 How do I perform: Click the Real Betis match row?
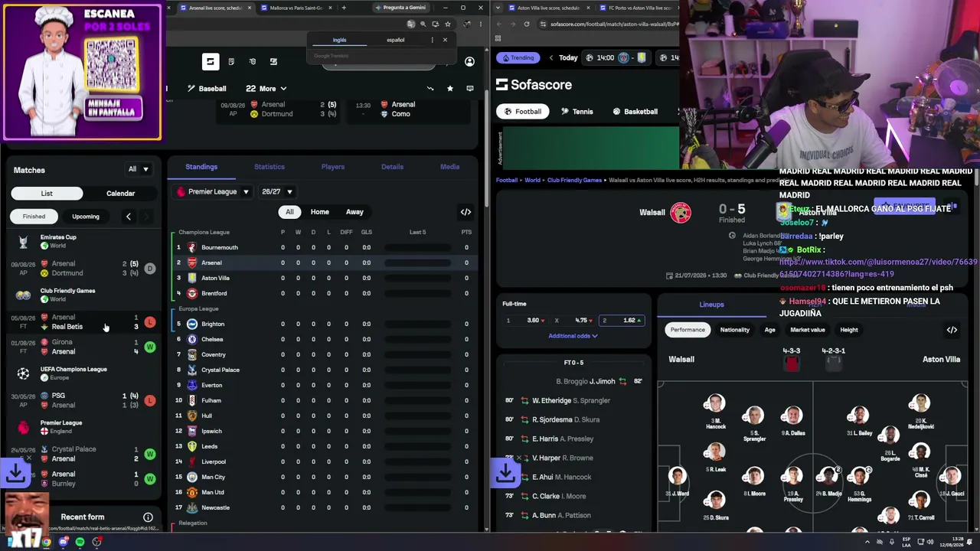pyautogui.click(x=84, y=322)
